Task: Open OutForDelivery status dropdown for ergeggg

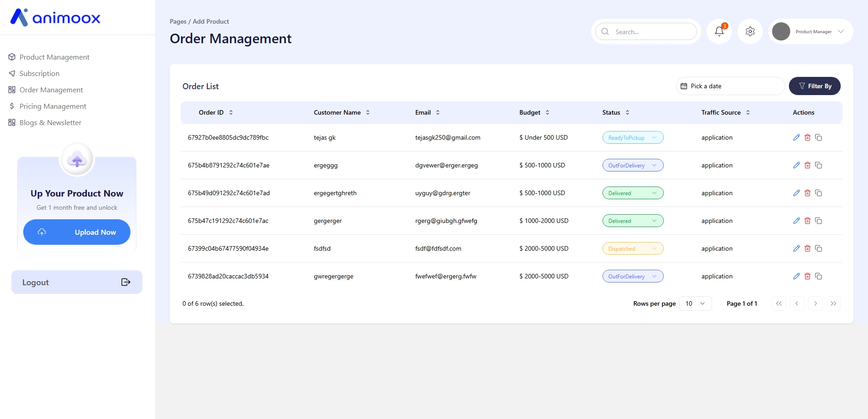Action: [x=633, y=165]
